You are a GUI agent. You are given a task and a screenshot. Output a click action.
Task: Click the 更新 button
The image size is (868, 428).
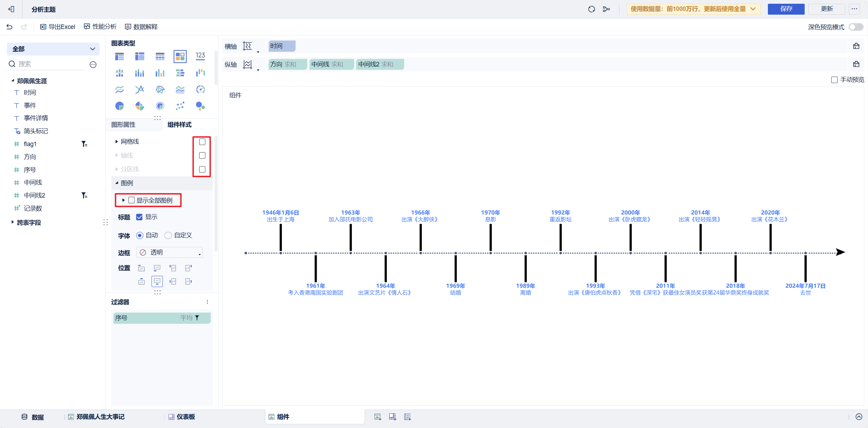point(827,9)
